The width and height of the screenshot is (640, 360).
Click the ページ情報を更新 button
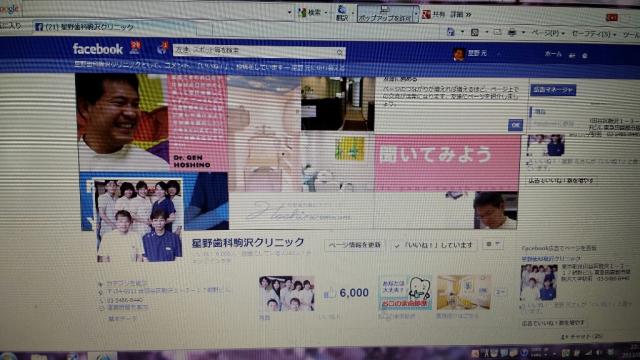tap(354, 245)
